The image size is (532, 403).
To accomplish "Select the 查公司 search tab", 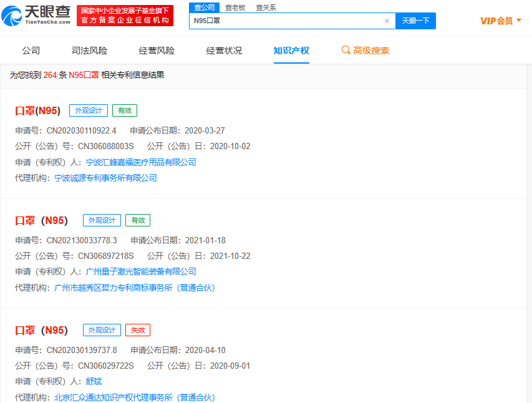I will click(x=204, y=7).
